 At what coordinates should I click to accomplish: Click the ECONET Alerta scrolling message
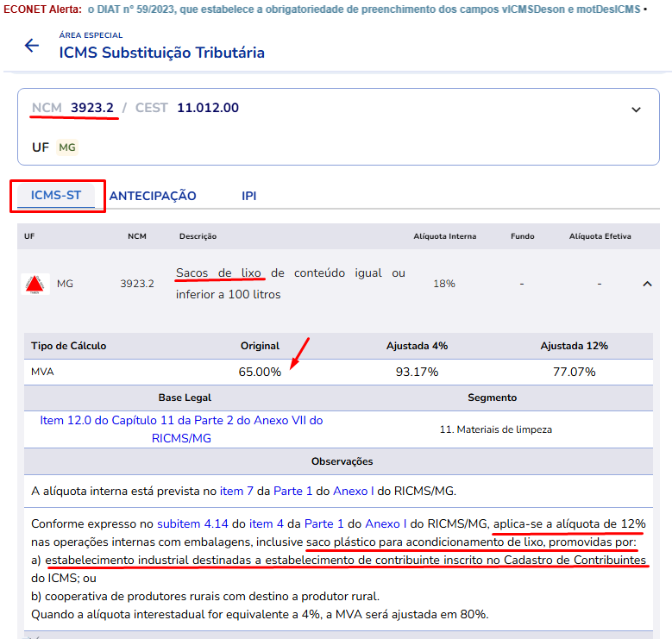(364, 9)
